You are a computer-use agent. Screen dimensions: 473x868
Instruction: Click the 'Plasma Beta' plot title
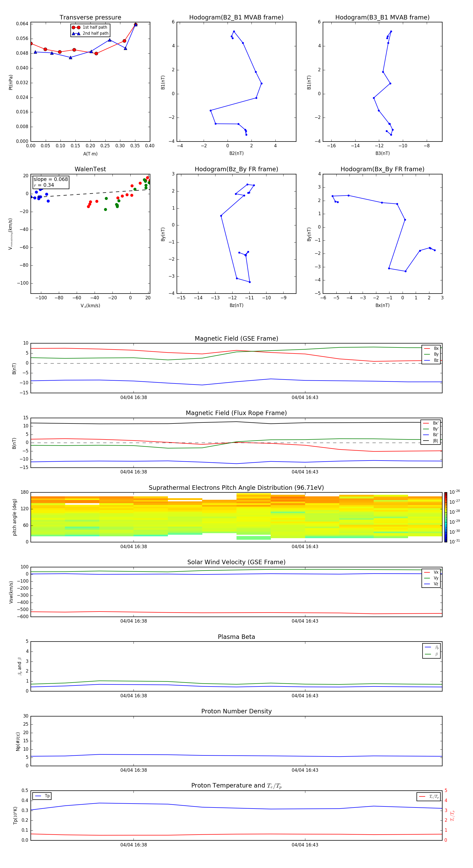click(x=236, y=637)
